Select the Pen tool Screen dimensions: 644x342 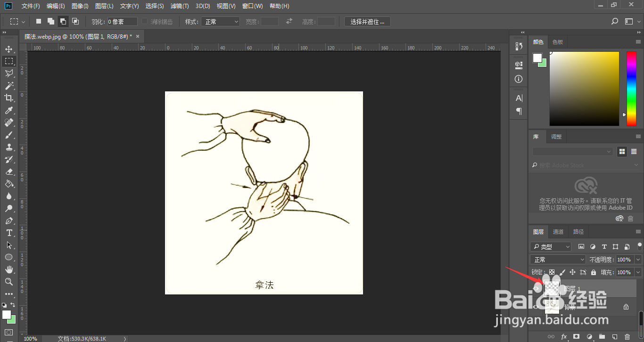9,220
